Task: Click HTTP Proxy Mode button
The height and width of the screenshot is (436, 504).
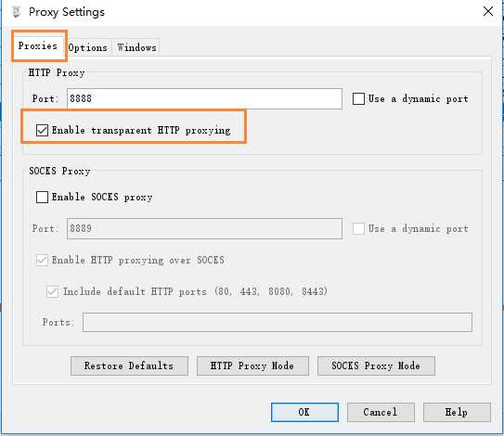Action: 252,365
